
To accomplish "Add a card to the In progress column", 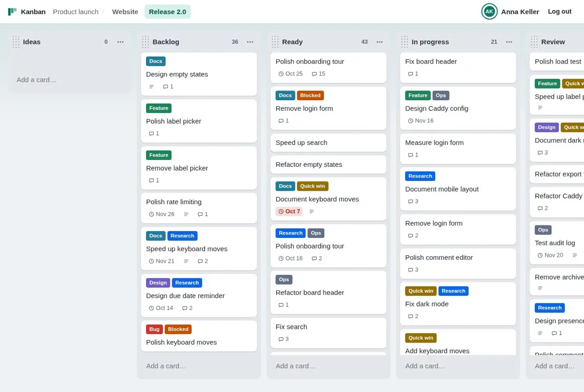I will [x=458, y=366].
